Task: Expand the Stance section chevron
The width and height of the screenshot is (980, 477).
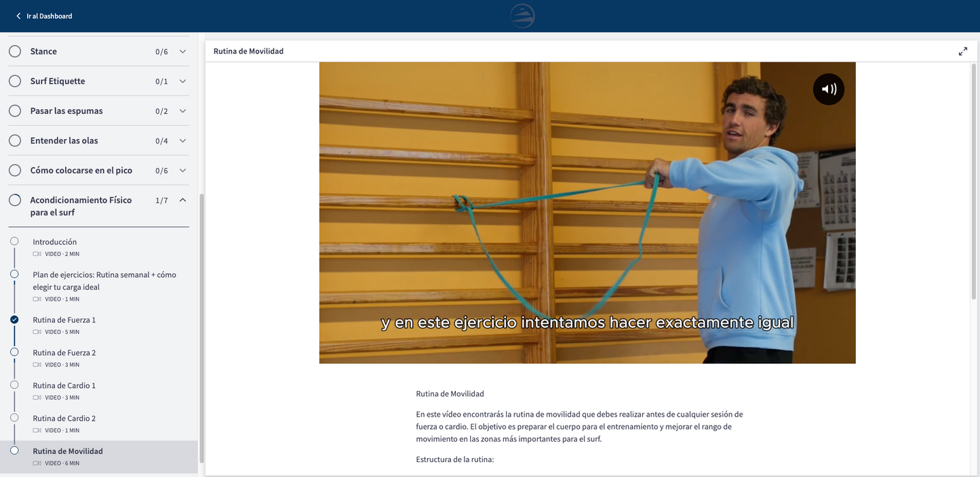Action: click(x=182, y=51)
